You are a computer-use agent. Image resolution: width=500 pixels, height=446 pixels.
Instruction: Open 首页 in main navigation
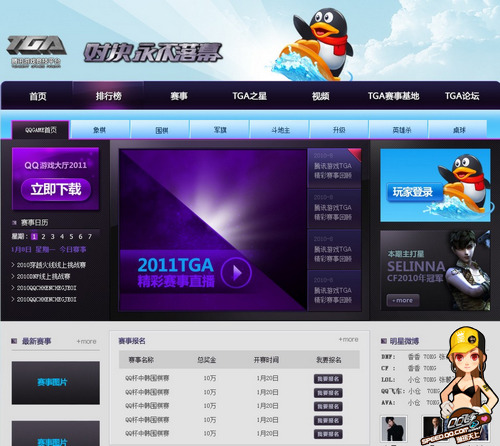38,96
